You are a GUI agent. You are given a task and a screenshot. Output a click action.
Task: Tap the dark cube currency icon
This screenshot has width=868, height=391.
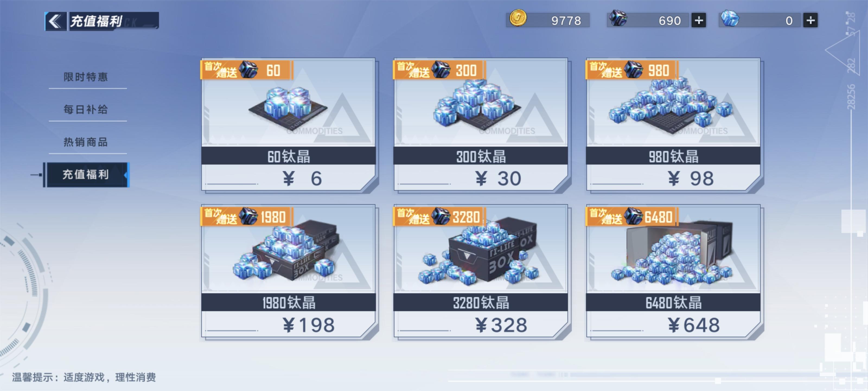618,18
